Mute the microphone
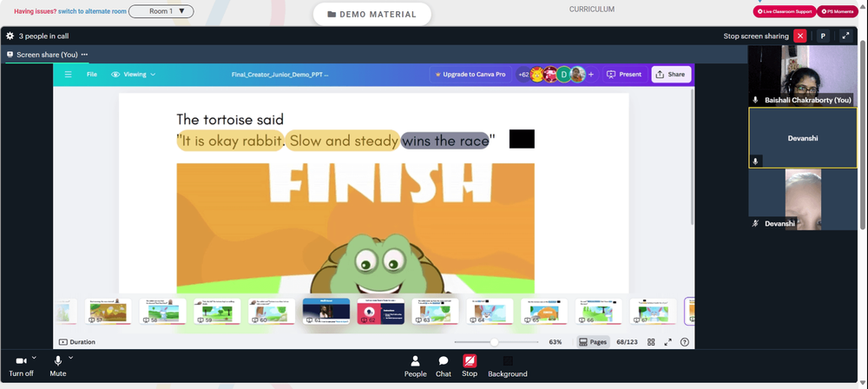This screenshot has height=389, width=868. tap(57, 366)
